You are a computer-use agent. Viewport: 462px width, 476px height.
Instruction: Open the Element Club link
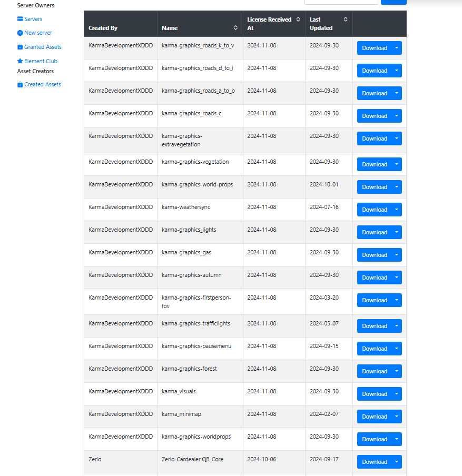coord(41,61)
